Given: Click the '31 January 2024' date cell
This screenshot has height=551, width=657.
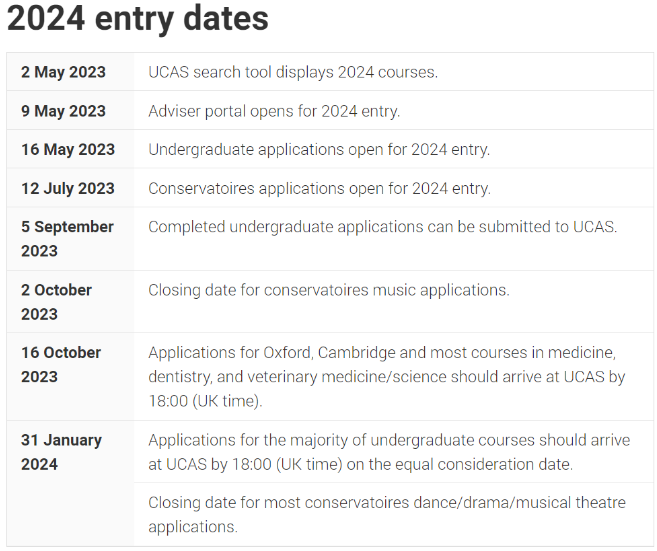Looking at the screenshot, I should click(60, 451).
